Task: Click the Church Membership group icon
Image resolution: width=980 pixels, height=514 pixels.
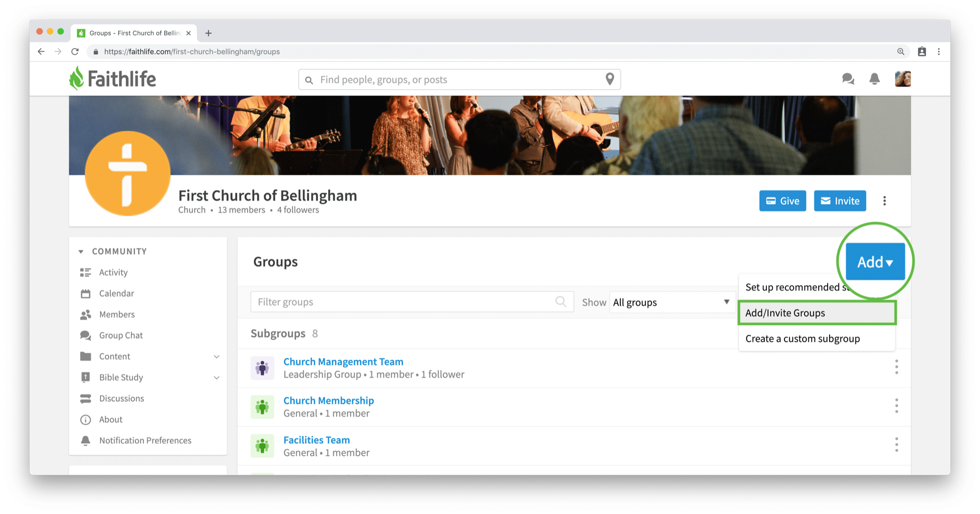Action: point(262,407)
